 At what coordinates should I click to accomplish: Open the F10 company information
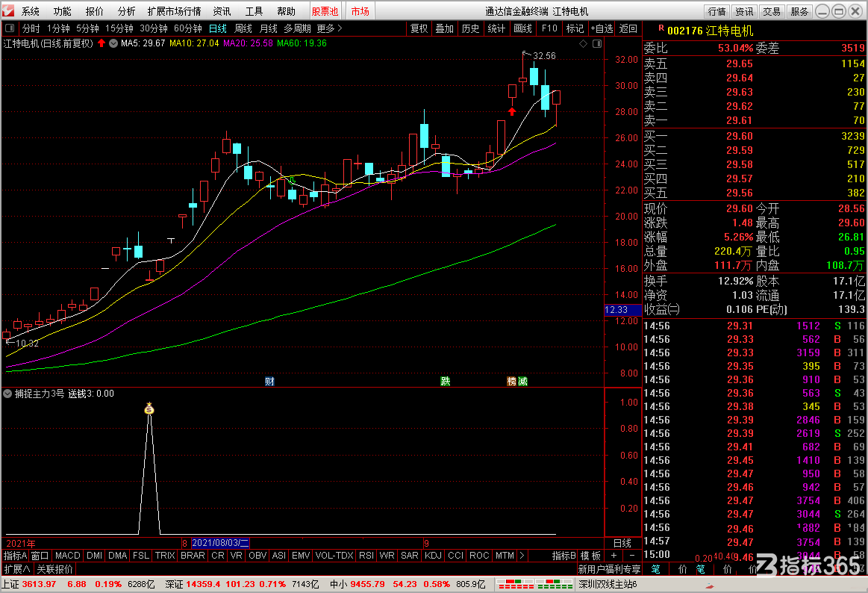[x=549, y=28]
